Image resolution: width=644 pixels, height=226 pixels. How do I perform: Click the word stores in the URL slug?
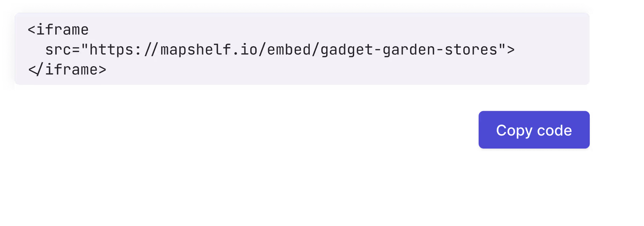tap(471, 49)
